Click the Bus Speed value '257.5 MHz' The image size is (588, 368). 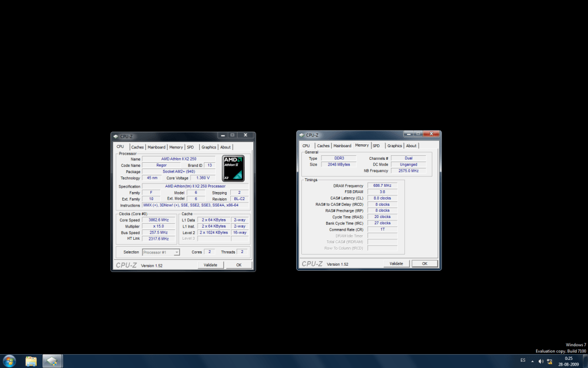click(x=158, y=232)
